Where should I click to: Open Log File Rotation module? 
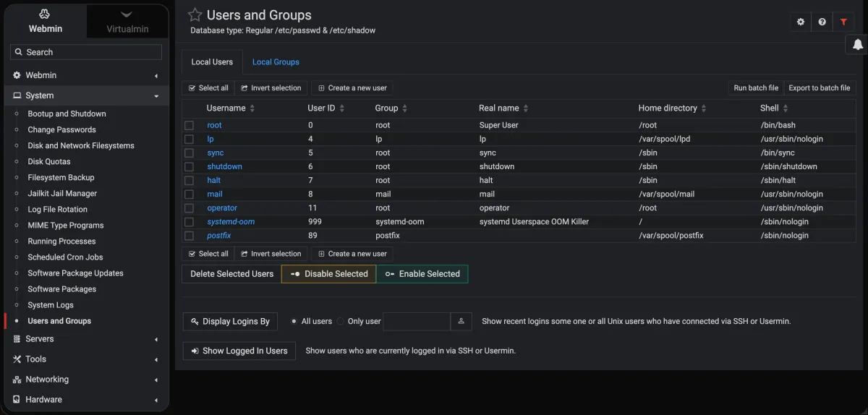(57, 209)
